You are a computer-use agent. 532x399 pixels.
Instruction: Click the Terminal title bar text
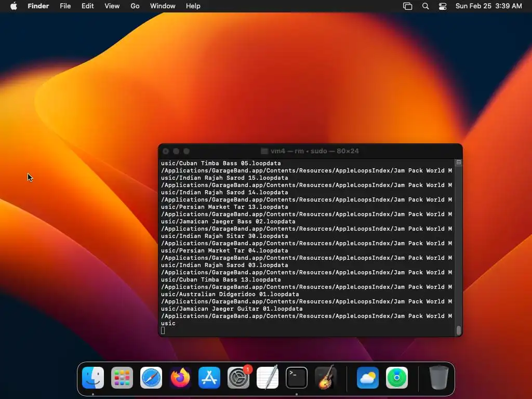tap(314, 151)
